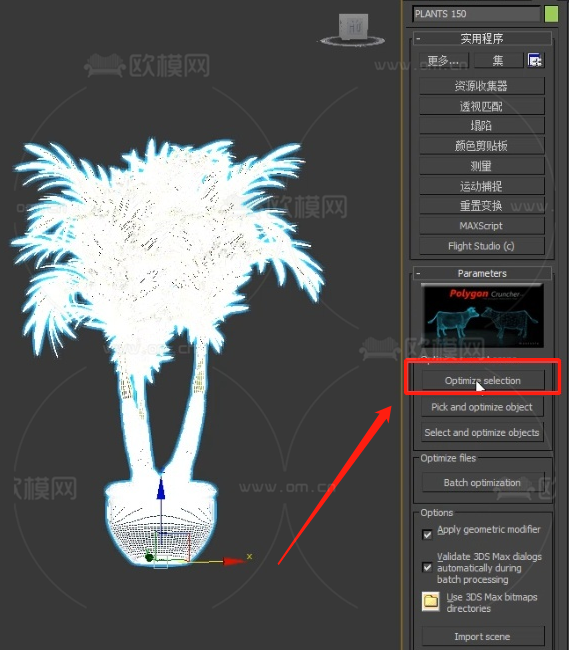
Task: Open the 资源收集器 utility
Action: click(482, 86)
